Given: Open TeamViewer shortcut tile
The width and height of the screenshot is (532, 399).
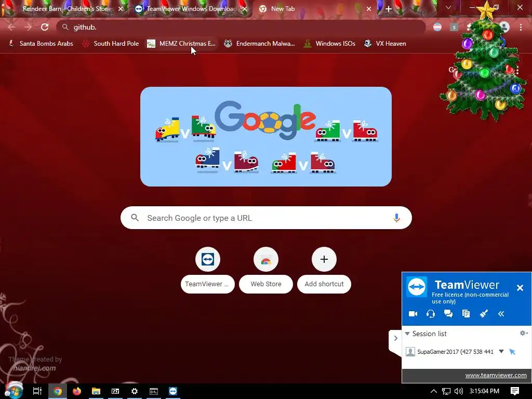Looking at the screenshot, I should pyautogui.click(x=208, y=270).
